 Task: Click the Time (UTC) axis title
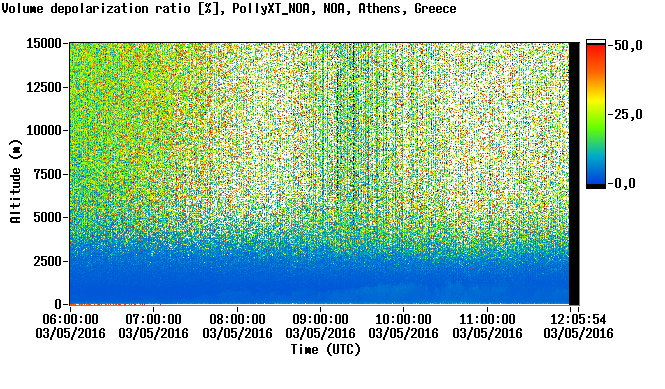[x=326, y=350]
